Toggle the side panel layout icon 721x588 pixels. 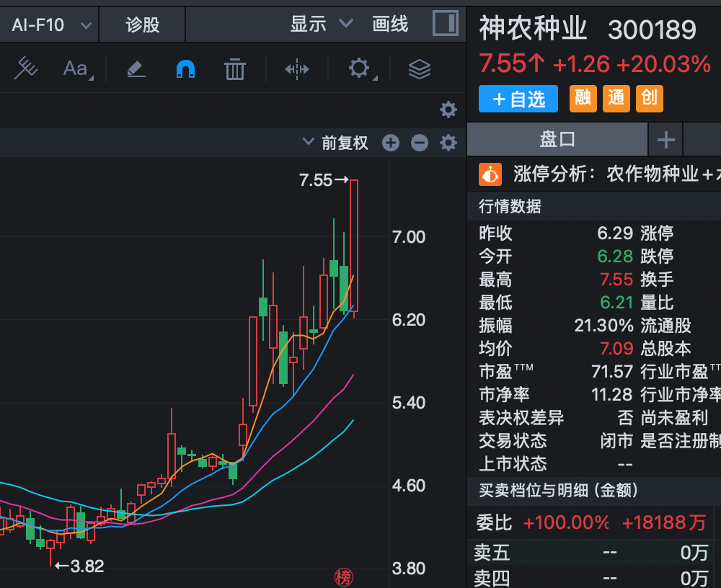pyautogui.click(x=446, y=24)
